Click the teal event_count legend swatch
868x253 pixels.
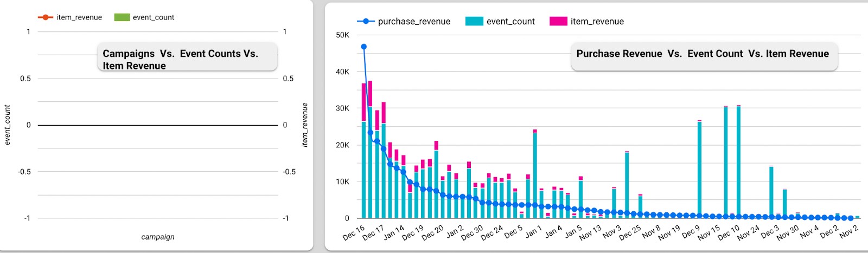tap(474, 21)
